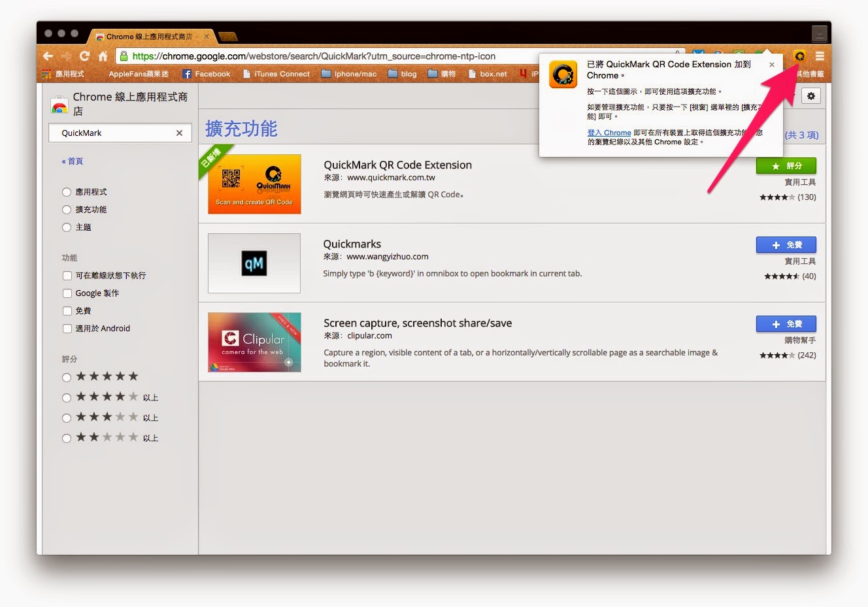Click source www.quickmark.com.tw text

click(x=391, y=178)
